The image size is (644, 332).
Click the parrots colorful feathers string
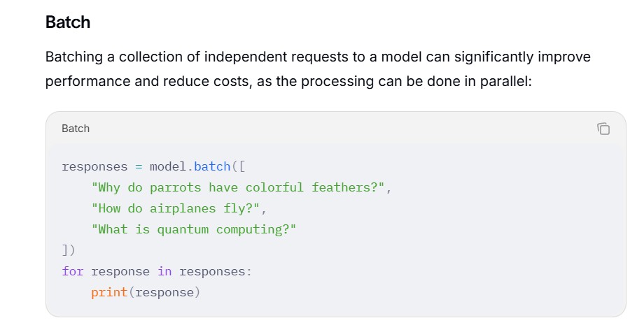(x=238, y=188)
